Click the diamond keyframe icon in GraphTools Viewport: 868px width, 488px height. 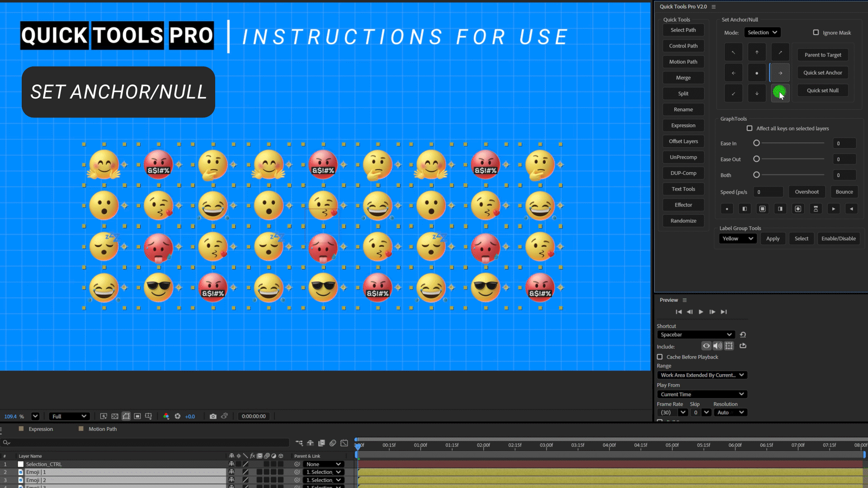point(727,209)
